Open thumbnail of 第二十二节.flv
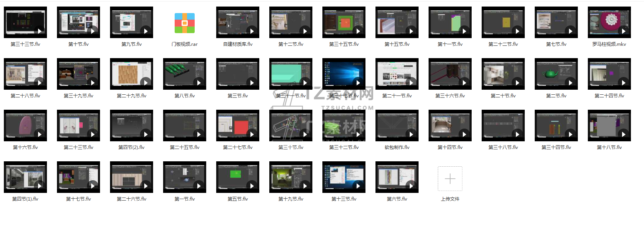 point(503,22)
